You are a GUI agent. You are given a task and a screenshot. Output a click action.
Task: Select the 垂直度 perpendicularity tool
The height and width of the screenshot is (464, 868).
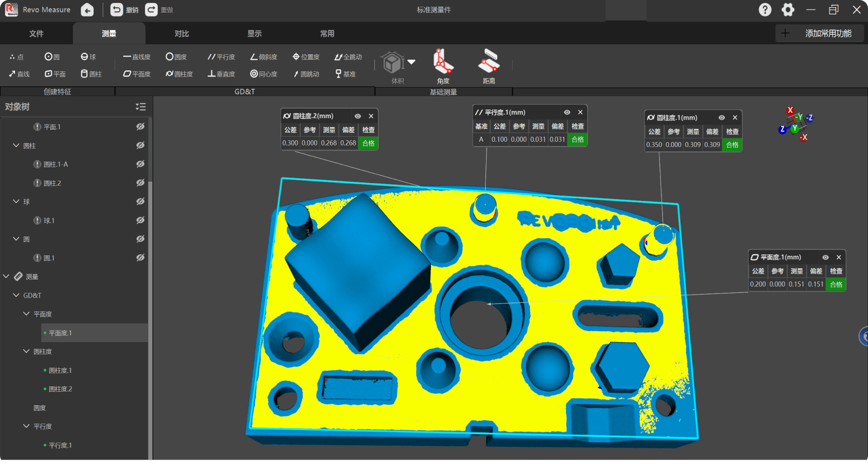tap(221, 74)
